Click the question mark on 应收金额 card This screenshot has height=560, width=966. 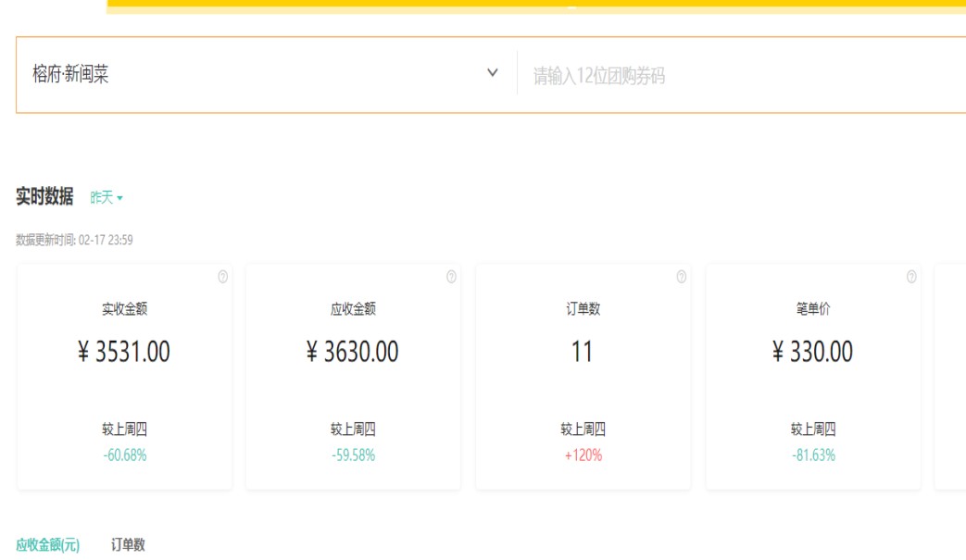point(451,277)
